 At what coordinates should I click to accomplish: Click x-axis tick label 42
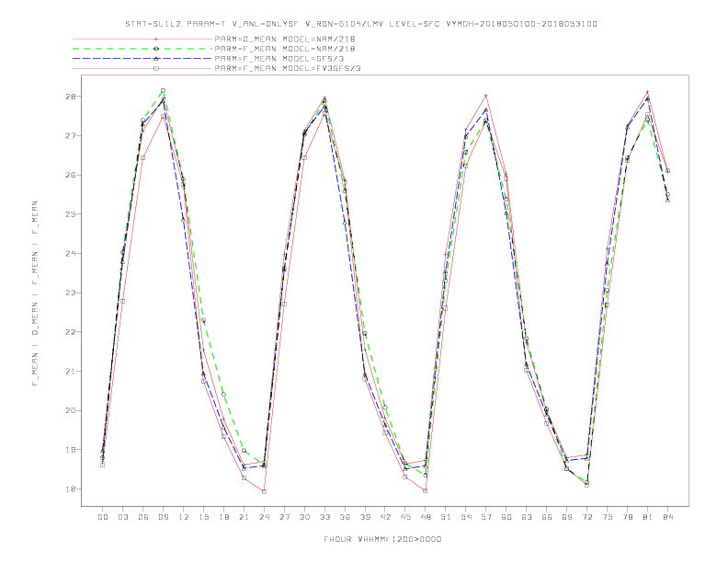(385, 517)
